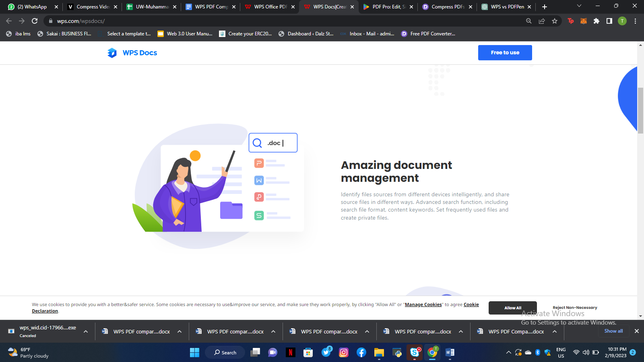Switch to the Compress Video tab

pyautogui.click(x=93, y=7)
